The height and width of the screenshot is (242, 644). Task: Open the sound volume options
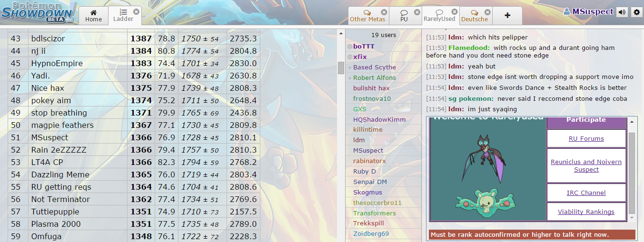tap(622, 12)
